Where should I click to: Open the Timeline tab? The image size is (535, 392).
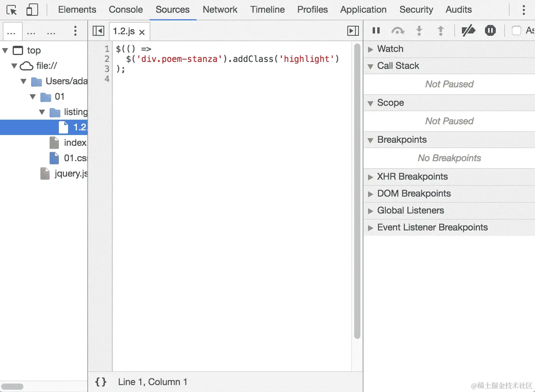coord(267,10)
